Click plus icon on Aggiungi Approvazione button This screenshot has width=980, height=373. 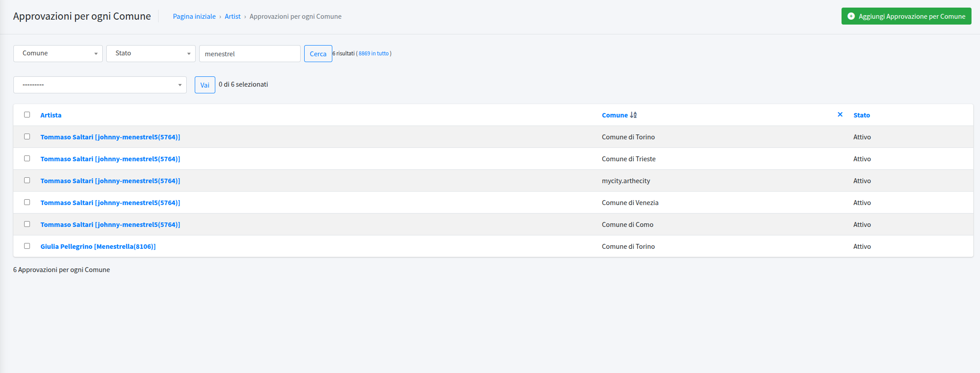pos(851,16)
